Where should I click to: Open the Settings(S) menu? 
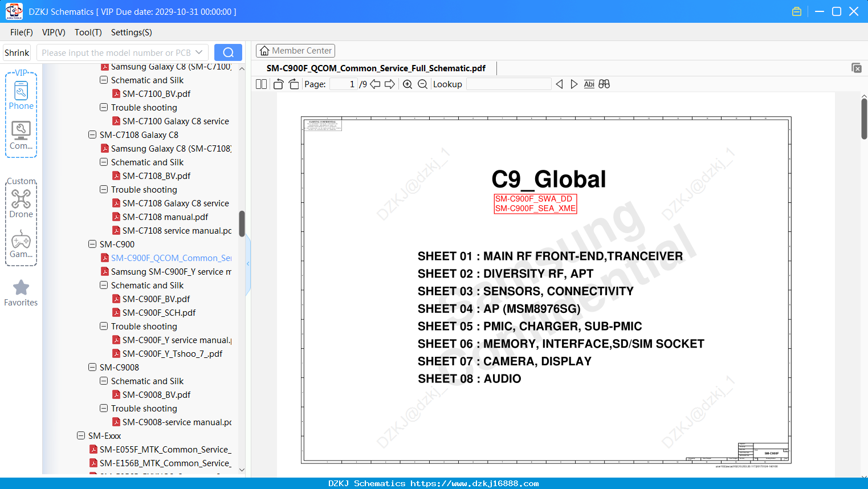tap(132, 32)
